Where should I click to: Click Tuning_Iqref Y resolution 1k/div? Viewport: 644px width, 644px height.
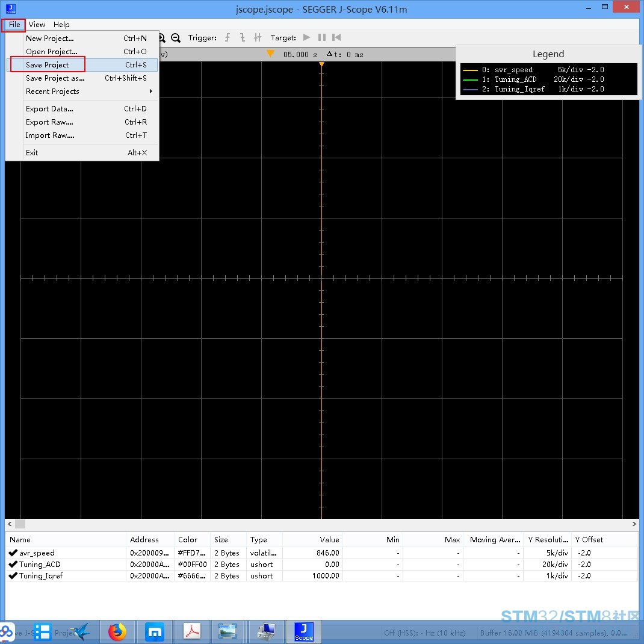[548, 576]
